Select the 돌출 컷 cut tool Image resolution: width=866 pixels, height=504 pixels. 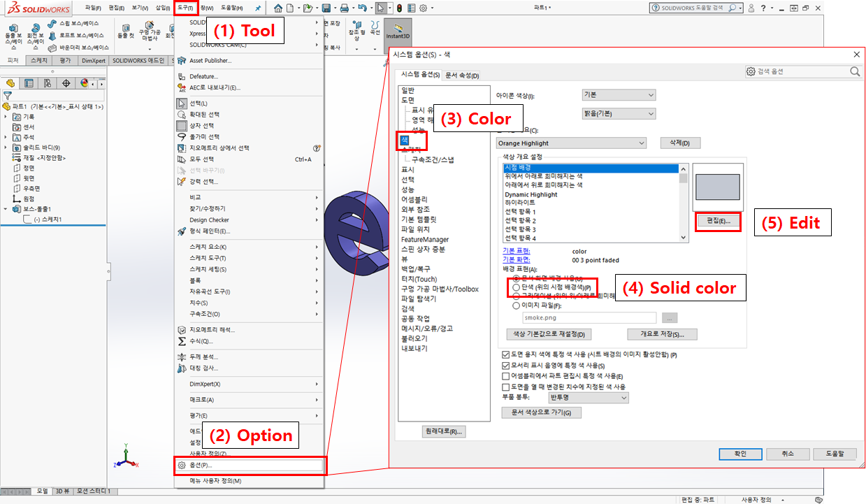point(126,29)
